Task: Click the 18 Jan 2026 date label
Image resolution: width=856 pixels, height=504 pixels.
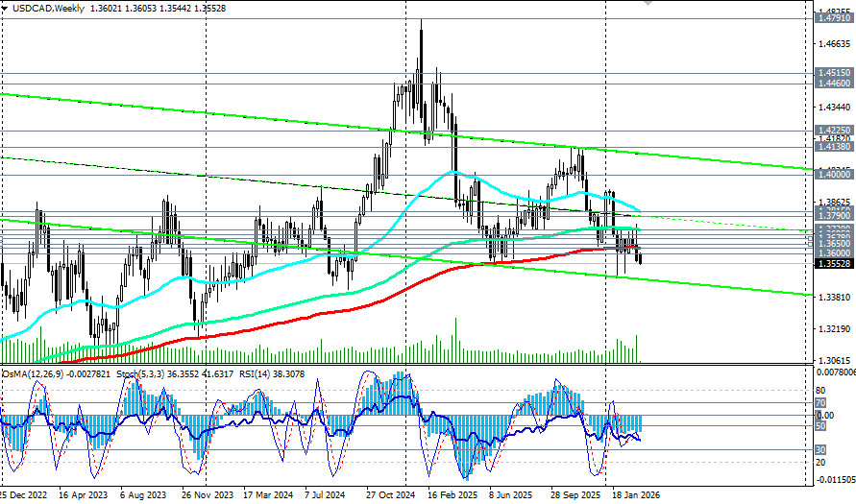Action: tap(636, 495)
